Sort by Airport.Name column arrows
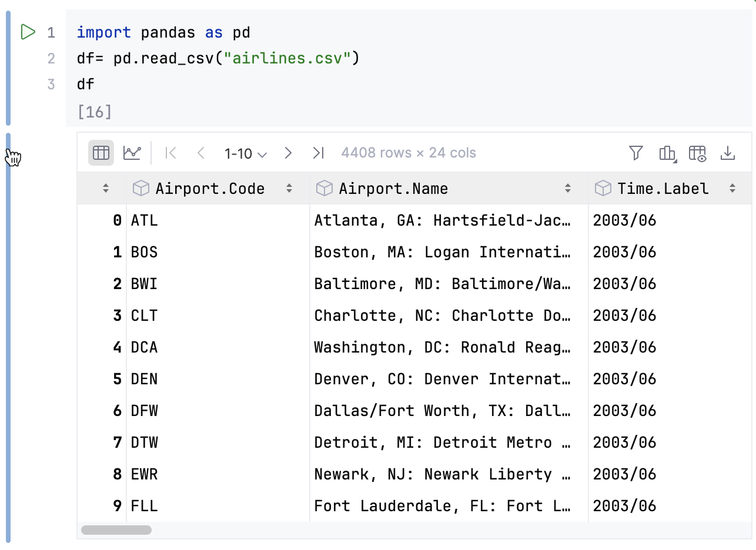The image size is (756, 550). click(x=568, y=189)
